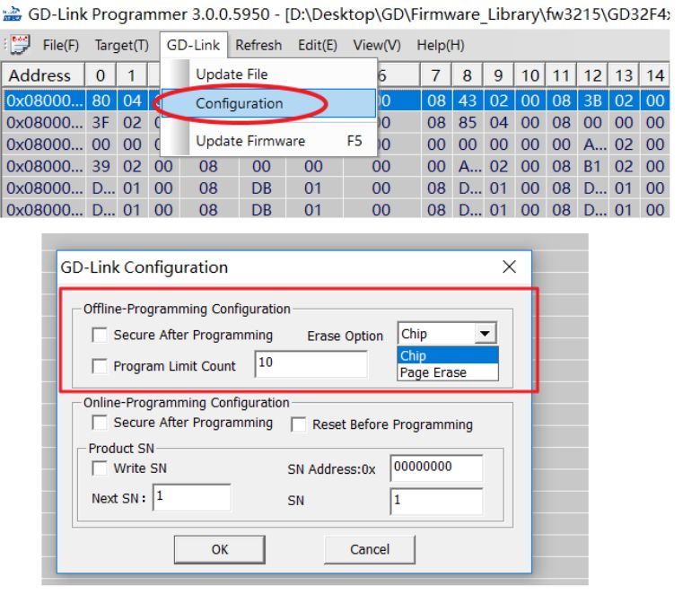
Task: Click column header 8
Action: 467,75
